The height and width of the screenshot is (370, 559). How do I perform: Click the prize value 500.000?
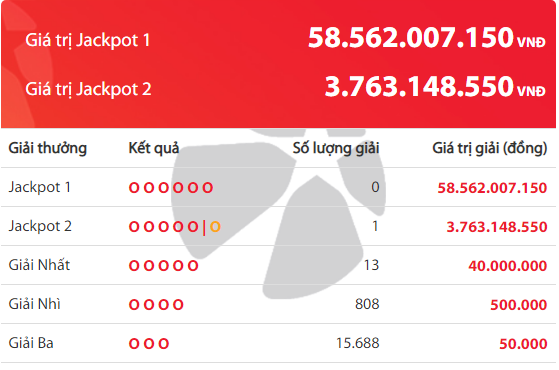point(519,305)
